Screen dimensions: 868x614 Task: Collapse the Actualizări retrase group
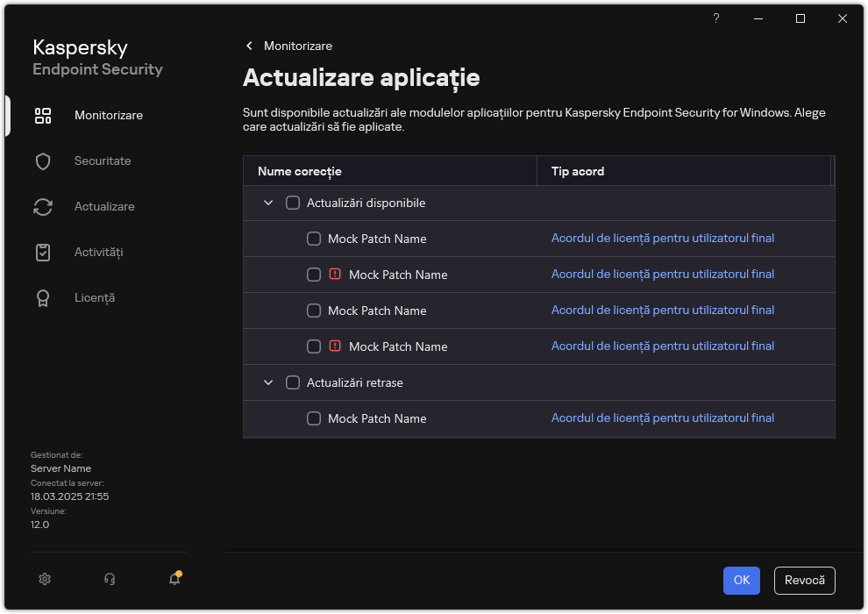269,382
